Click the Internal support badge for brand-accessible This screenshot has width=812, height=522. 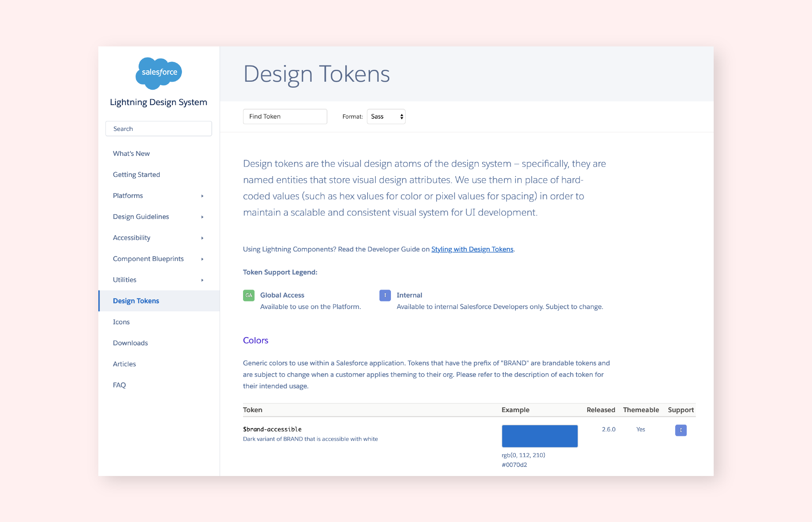(680, 430)
